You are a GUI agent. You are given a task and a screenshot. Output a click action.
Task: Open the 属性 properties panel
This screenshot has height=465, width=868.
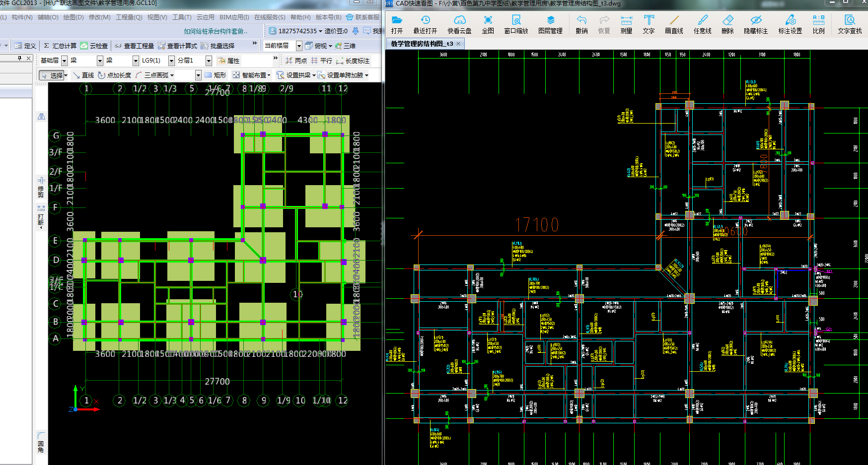tap(229, 61)
